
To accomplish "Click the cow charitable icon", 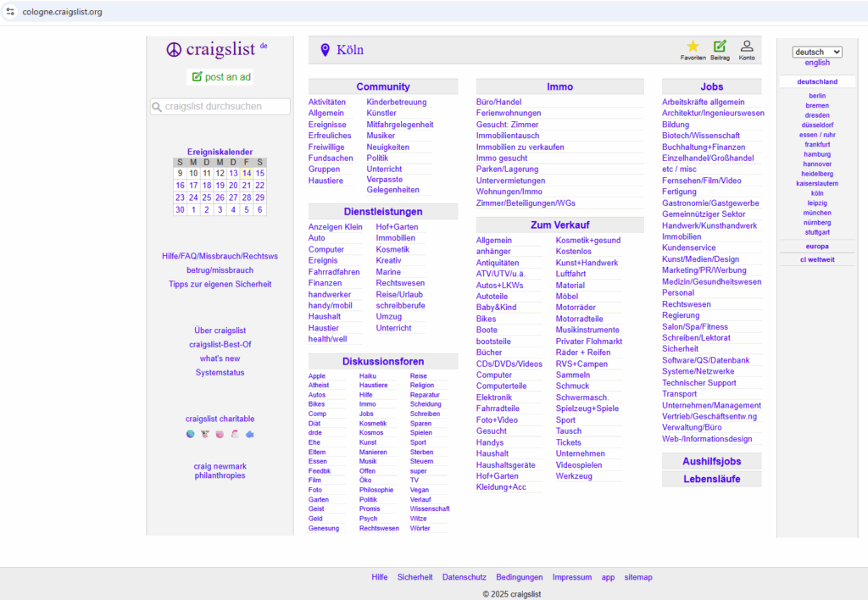I will click(205, 434).
